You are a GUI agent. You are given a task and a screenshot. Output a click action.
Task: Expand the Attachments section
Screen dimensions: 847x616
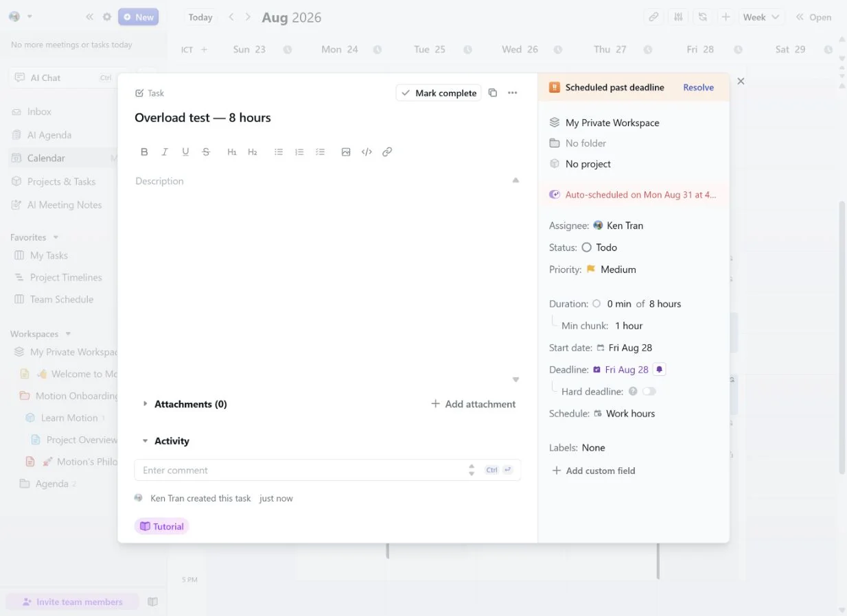pos(145,404)
